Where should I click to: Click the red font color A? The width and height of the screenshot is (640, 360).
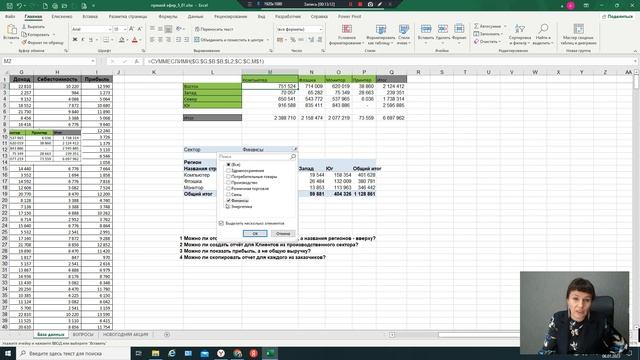tap(135, 40)
